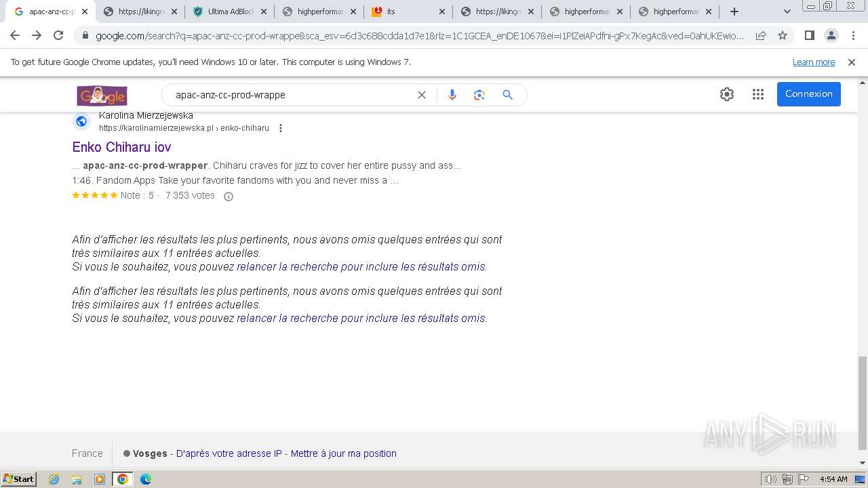Start voice search with microphone
The height and width of the screenshot is (488, 868).
(x=452, y=95)
